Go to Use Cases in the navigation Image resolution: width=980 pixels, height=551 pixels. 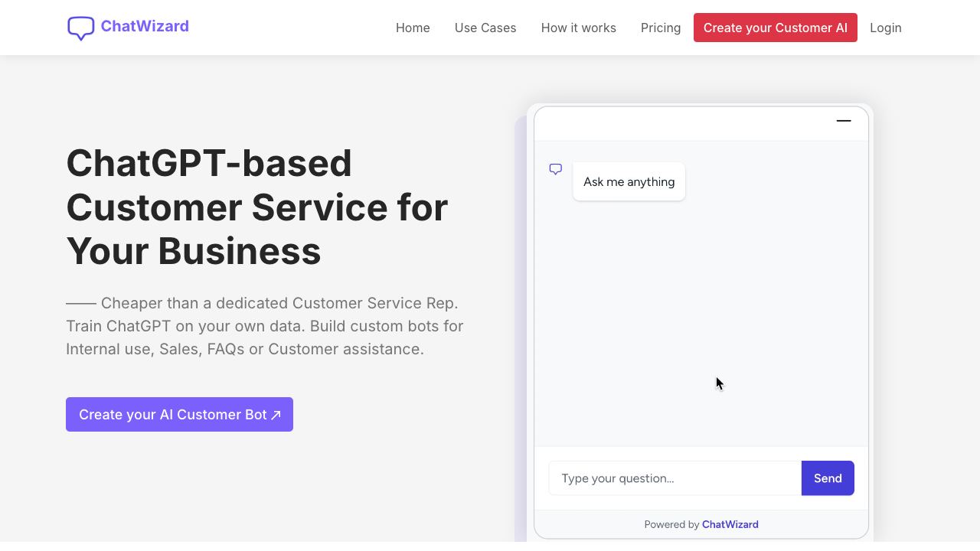coord(485,28)
